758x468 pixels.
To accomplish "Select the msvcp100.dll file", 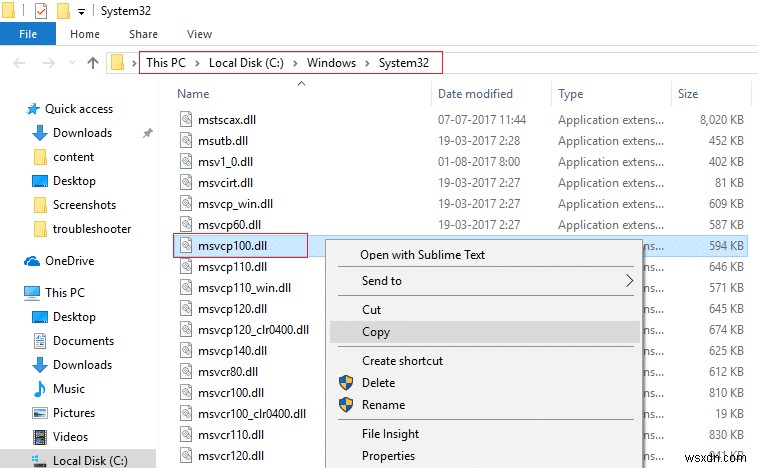I will [x=232, y=246].
